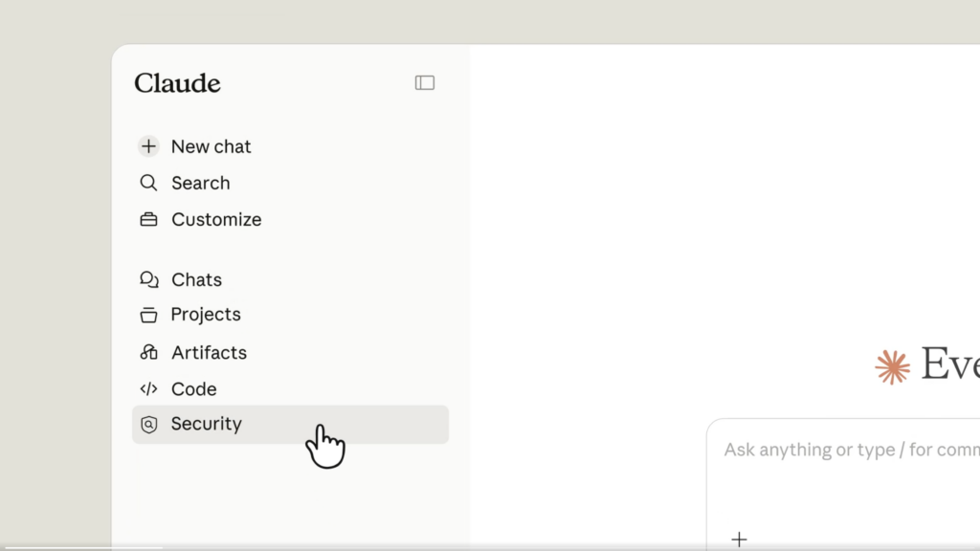Image resolution: width=980 pixels, height=551 pixels.
Task: Start a New chat
Action: click(x=212, y=146)
